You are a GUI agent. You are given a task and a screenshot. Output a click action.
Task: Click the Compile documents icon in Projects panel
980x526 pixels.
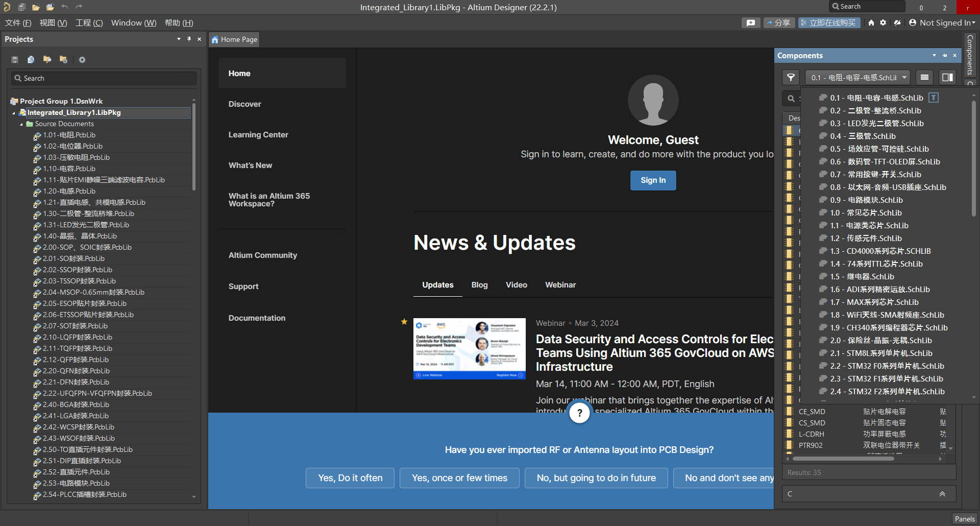point(31,60)
